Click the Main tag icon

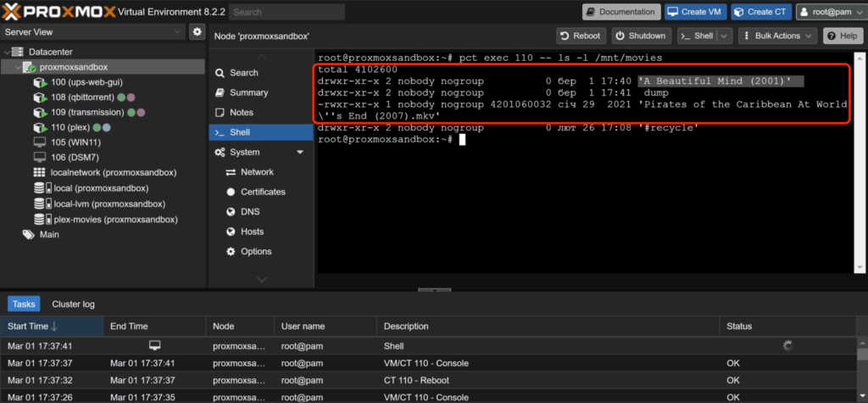pos(28,234)
